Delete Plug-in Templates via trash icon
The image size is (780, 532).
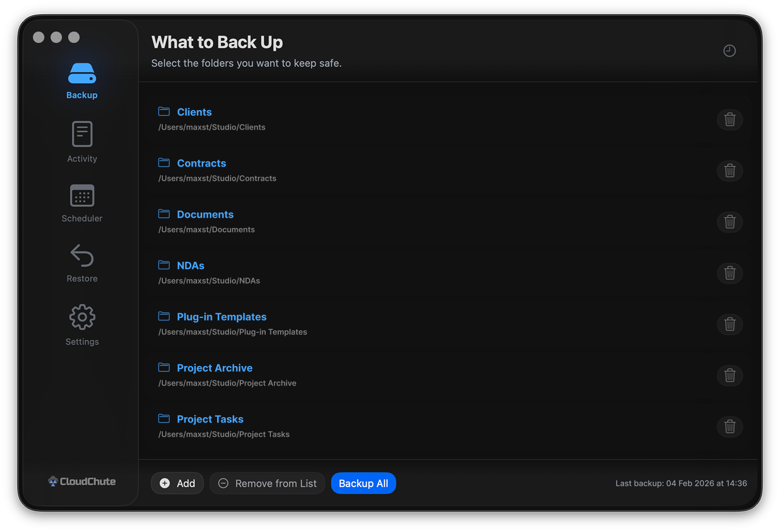click(729, 324)
